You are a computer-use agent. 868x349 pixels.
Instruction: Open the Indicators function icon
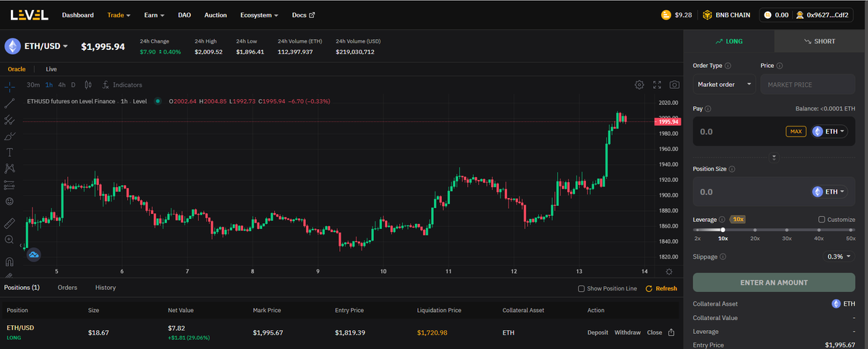pos(106,85)
